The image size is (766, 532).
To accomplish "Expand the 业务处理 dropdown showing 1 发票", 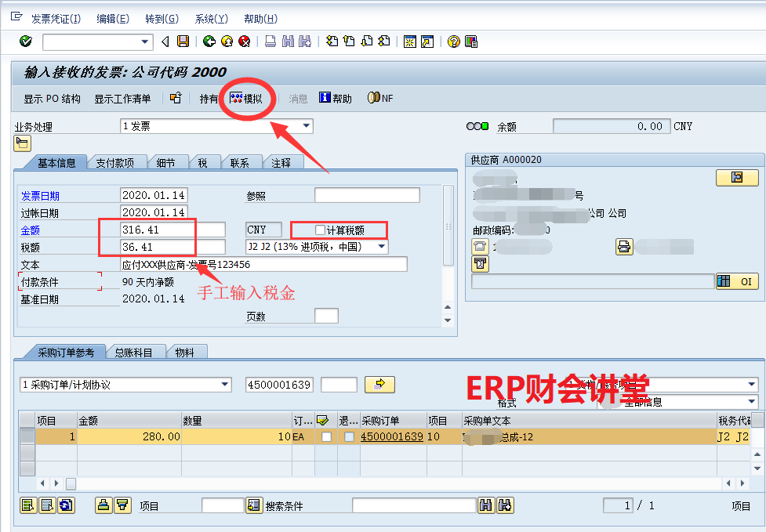I will 307,126.
